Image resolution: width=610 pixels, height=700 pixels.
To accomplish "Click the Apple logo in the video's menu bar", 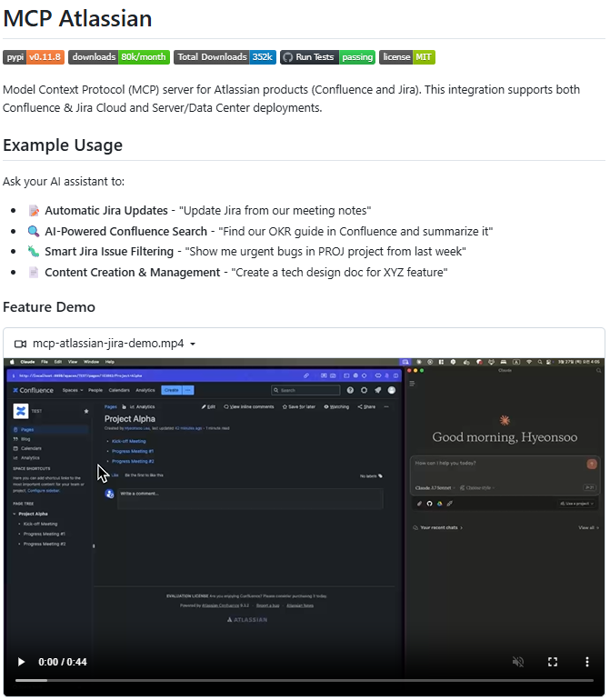I will [x=12, y=362].
